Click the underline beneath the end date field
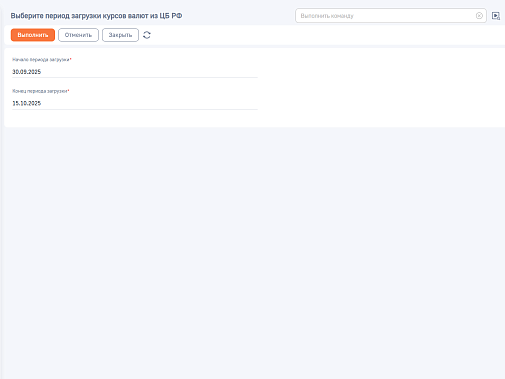505x379 pixels. point(135,109)
